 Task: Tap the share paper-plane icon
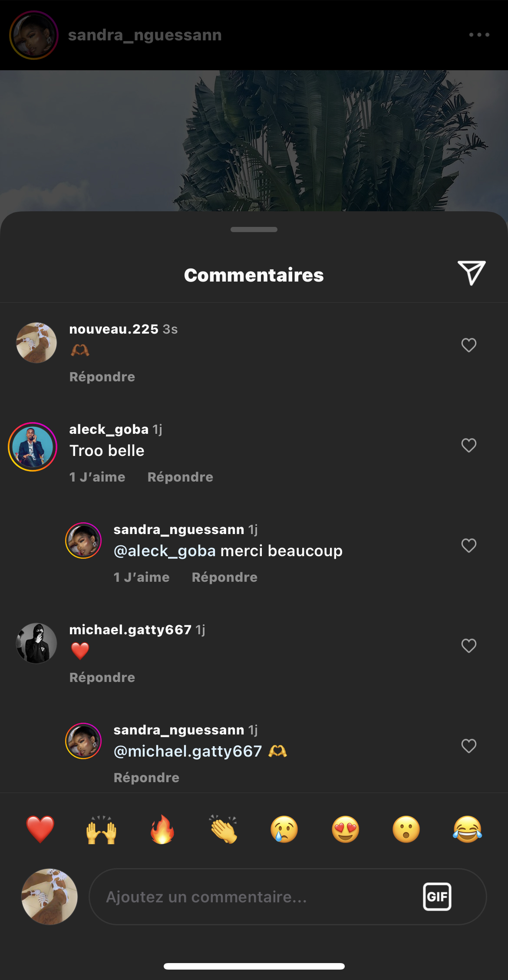[x=472, y=273]
